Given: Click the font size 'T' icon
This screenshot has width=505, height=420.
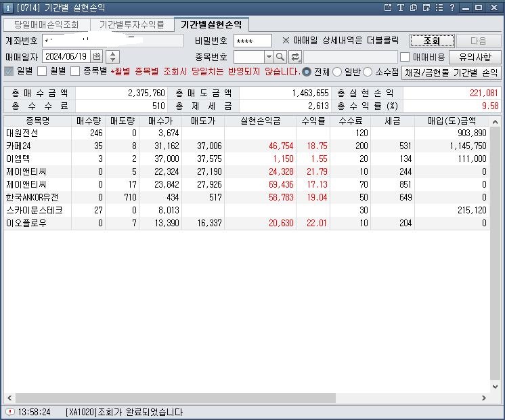Looking at the screenshot, I should 400,7.
